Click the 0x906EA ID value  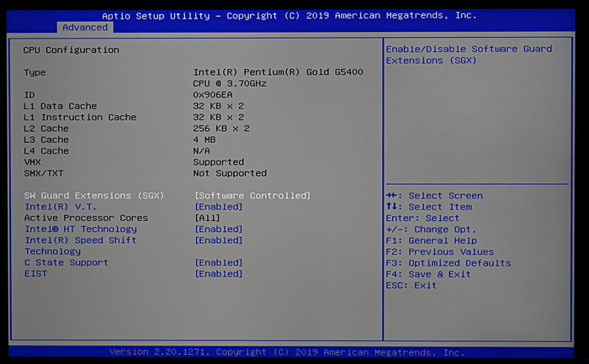213,94
